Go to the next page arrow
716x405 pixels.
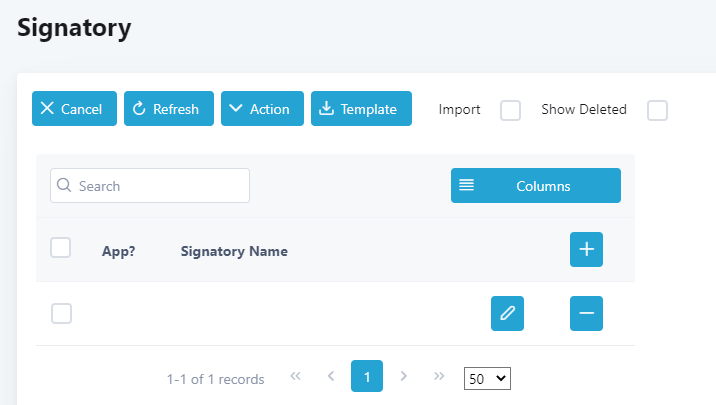(x=403, y=376)
